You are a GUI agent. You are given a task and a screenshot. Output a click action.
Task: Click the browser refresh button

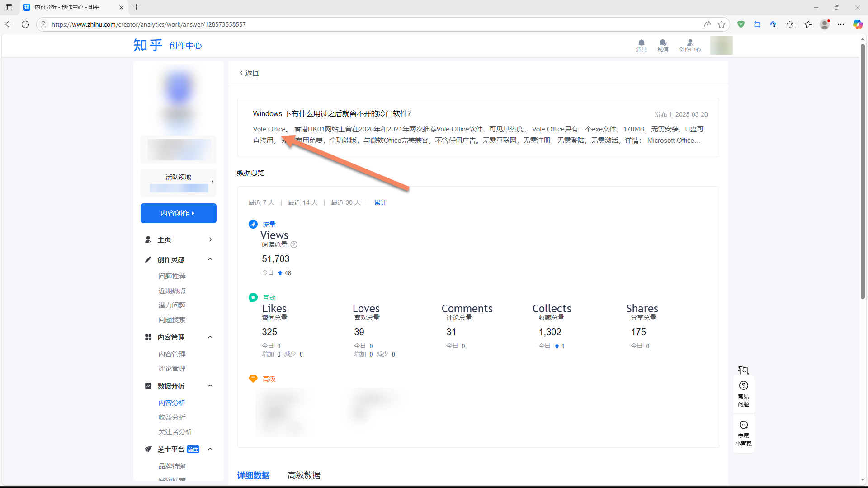tap(25, 24)
